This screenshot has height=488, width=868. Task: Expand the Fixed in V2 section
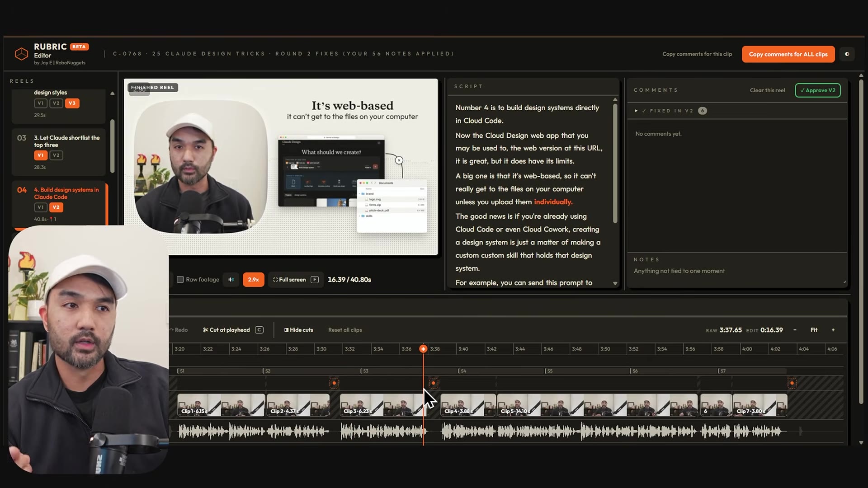636,111
